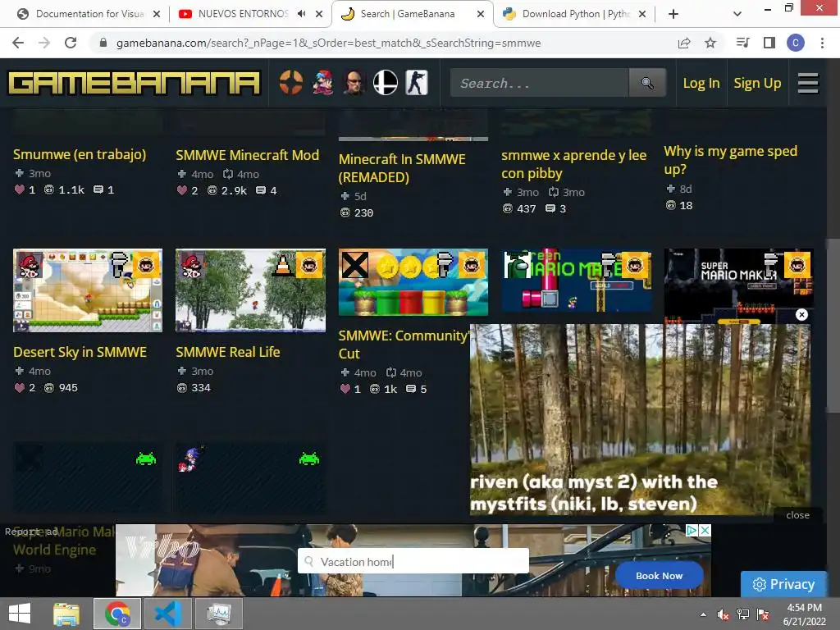Click the SMMWE Real Life thumbnail
The image size is (840, 630).
tap(250, 290)
